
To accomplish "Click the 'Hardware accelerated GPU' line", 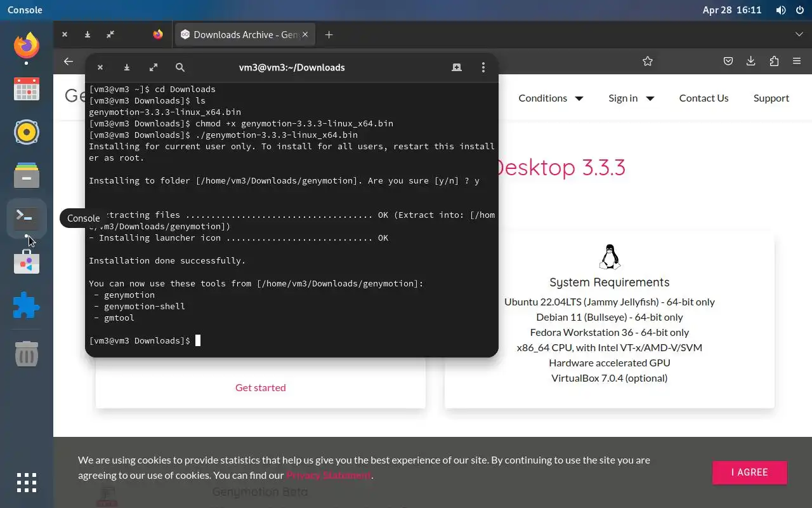I will (x=610, y=363).
